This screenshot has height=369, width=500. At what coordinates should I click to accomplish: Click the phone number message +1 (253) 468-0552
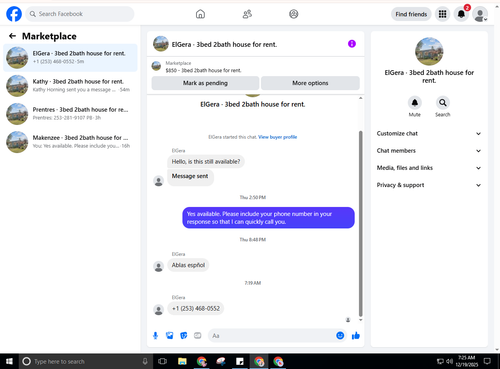[x=196, y=308]
